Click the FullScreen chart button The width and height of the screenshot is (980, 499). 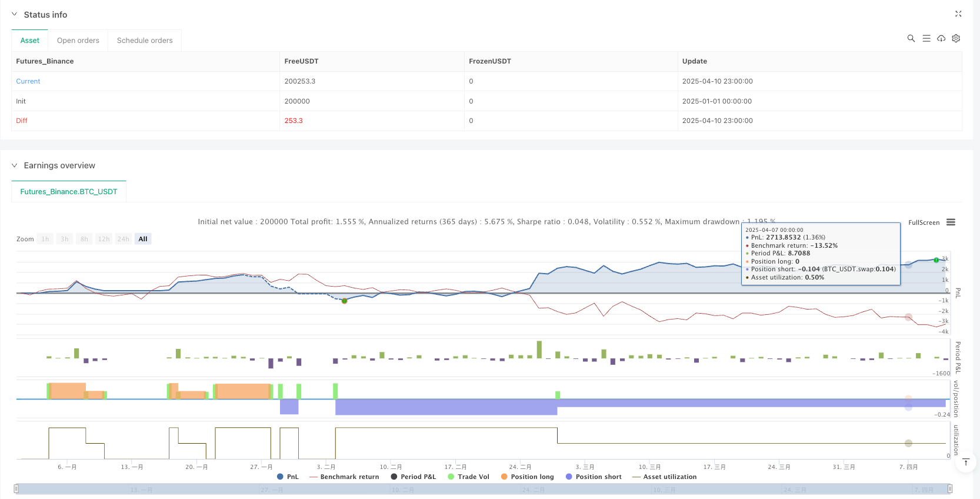pos(924,222)
